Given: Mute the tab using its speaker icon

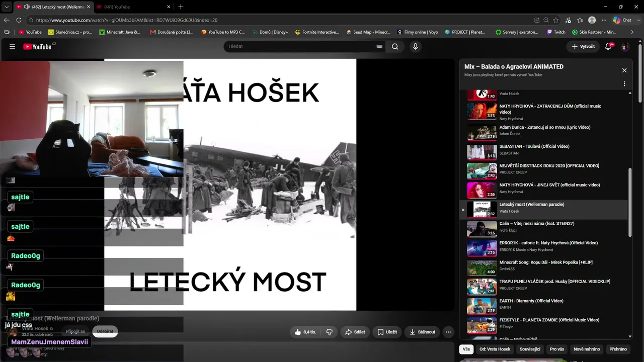Looking at the screenshot, I should tap(26, 7).
